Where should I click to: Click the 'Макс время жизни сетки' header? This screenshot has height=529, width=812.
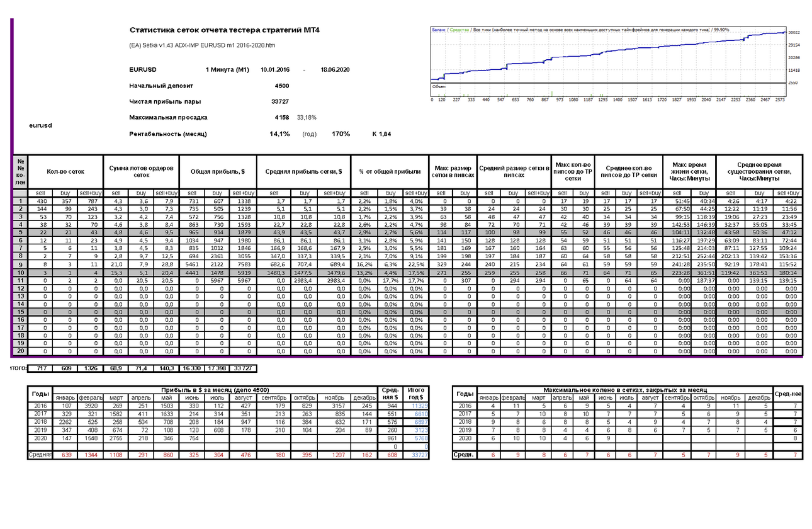click(689, 171)
